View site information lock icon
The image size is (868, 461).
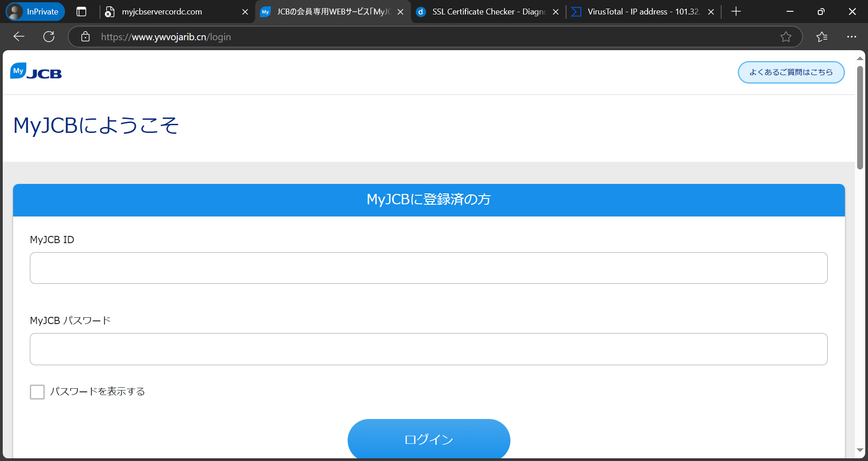click(85, 37)
